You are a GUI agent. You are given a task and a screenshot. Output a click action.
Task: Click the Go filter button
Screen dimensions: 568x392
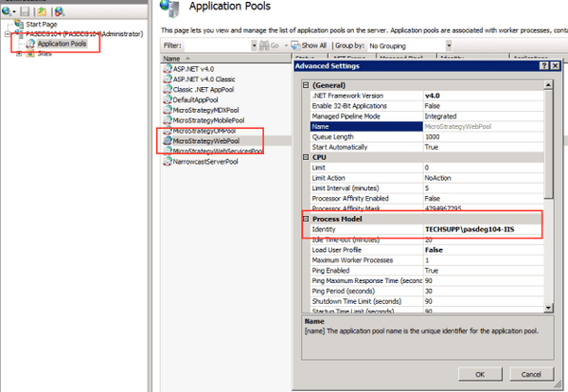click(x=270, y=45)
